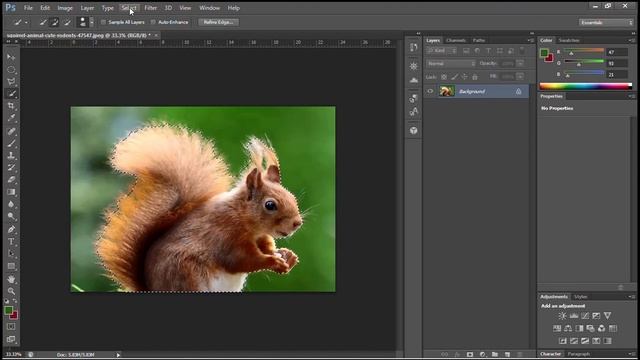This screenshot has height=360, width=640.
Task: Select the History Brush tool
Action: coord(11,167)
